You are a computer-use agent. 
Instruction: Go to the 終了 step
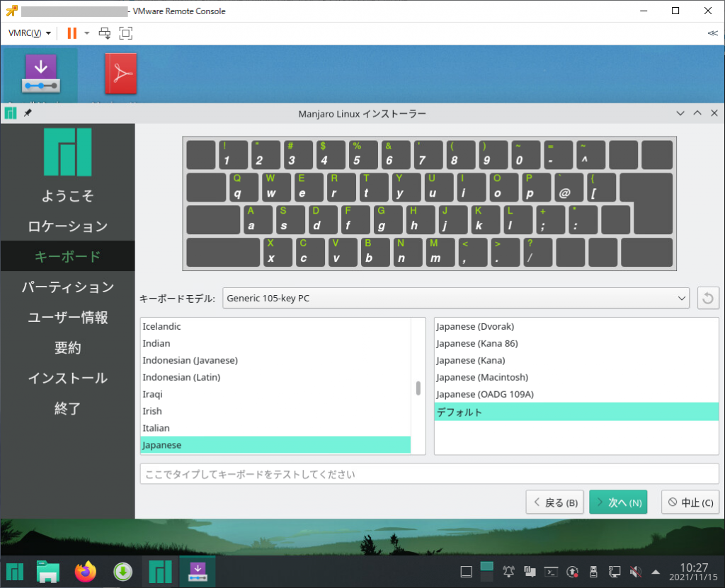tap(67, 409)
